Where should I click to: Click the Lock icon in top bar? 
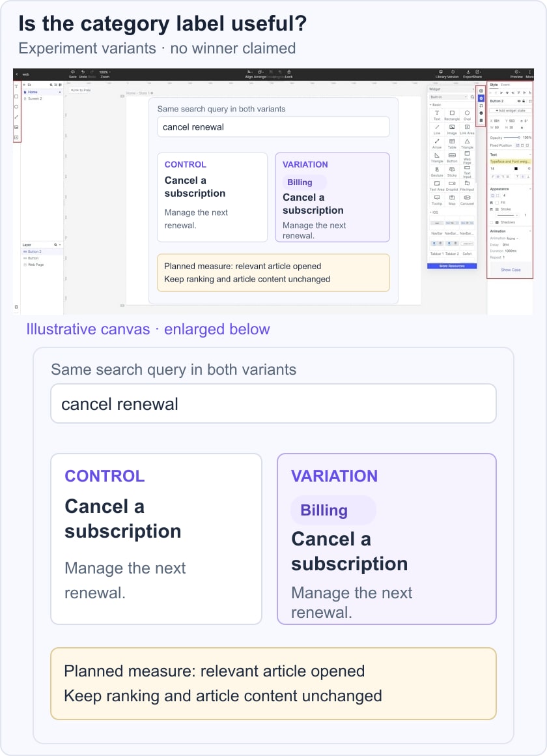(288, 72)
